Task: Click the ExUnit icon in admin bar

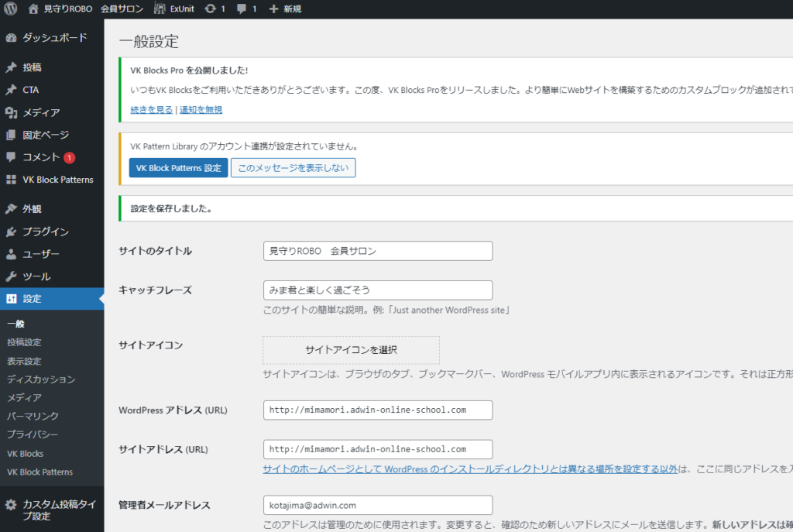Action: (x=159, y=9)
